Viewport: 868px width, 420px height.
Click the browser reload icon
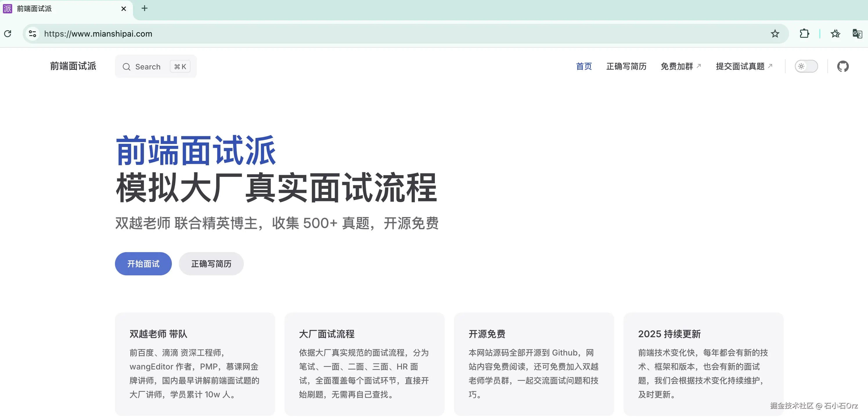(8, 34)
